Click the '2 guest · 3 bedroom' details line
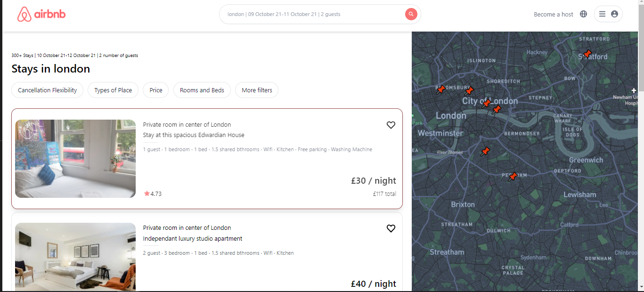This screenshot has width=644, height=292. (219, 253)
